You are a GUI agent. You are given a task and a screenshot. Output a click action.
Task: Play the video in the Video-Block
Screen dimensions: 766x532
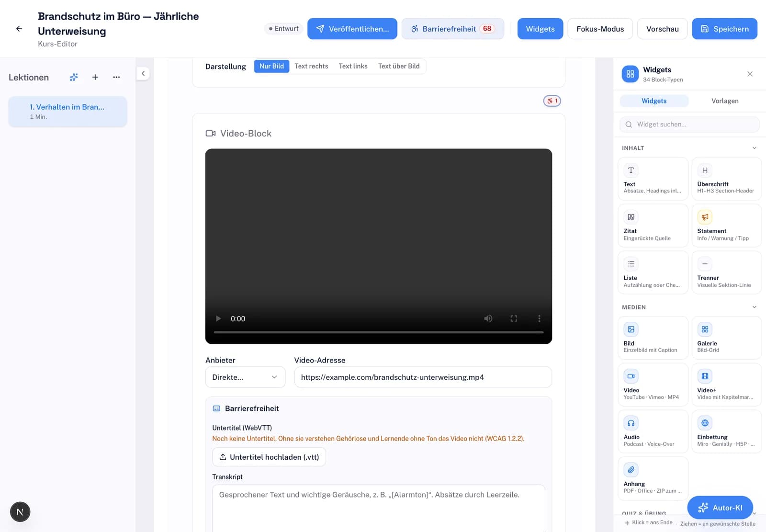click(x=218, y=318)
